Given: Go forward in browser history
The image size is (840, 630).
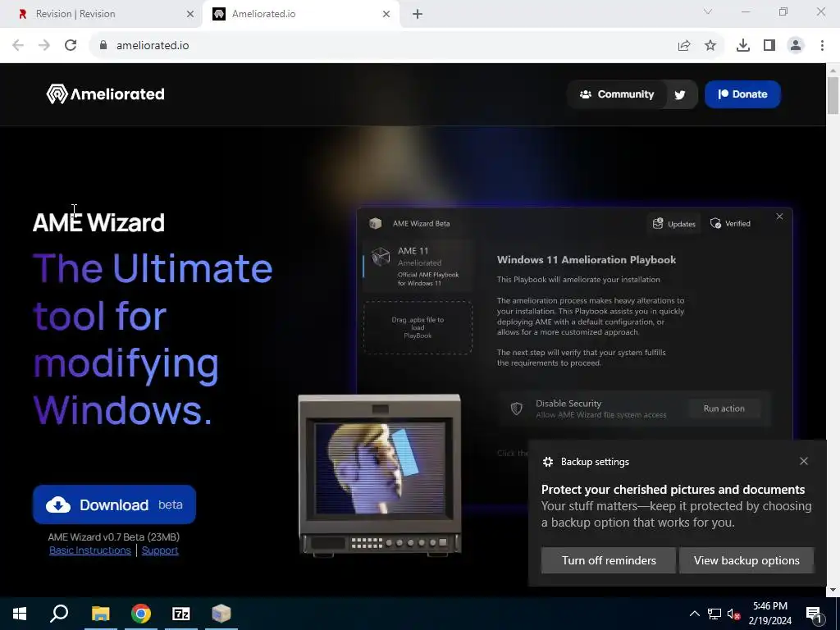Looking at the screenshot, I should (x=44, y=46).
